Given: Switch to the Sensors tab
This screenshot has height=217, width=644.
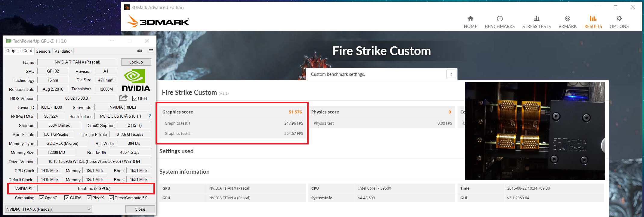Looking at the screenshot, I should [x=43, y=51].
